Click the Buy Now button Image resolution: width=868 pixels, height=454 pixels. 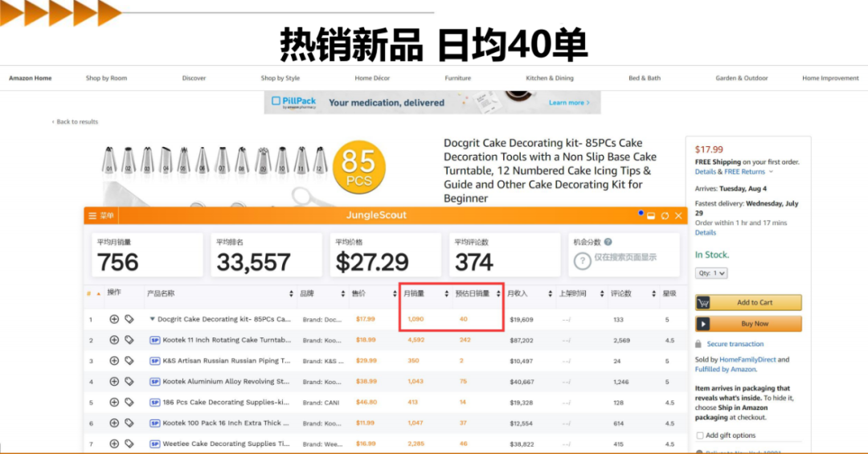click(x=748, y=324)
